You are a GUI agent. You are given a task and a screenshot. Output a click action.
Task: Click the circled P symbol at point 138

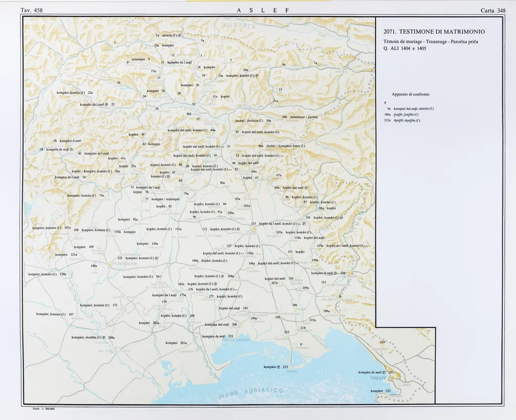(x=335, y=273)
